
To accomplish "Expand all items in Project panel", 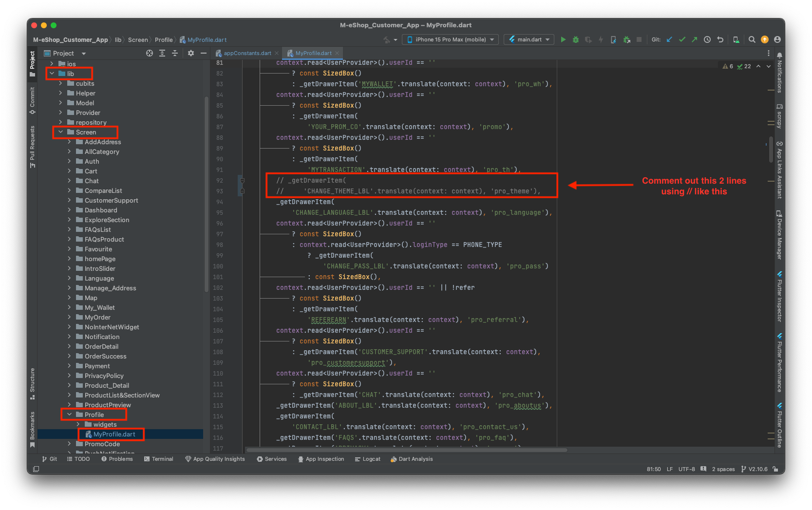I will (162, 53).
